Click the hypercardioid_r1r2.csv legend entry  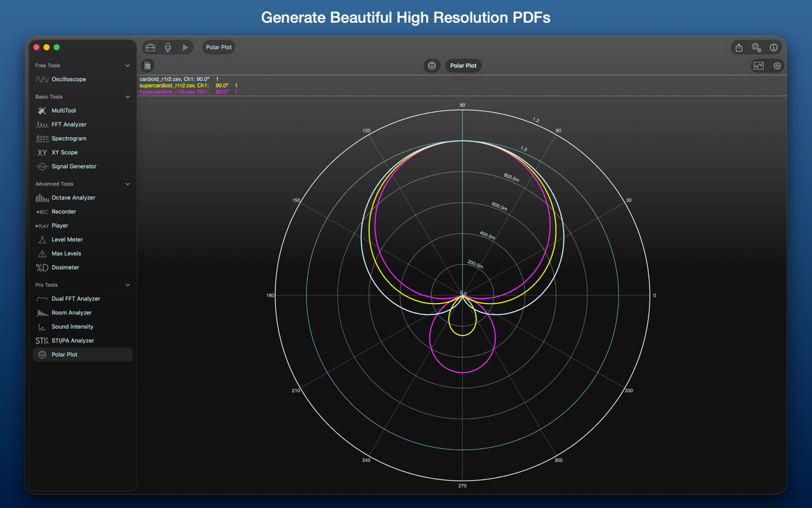(x=188, y=92)
